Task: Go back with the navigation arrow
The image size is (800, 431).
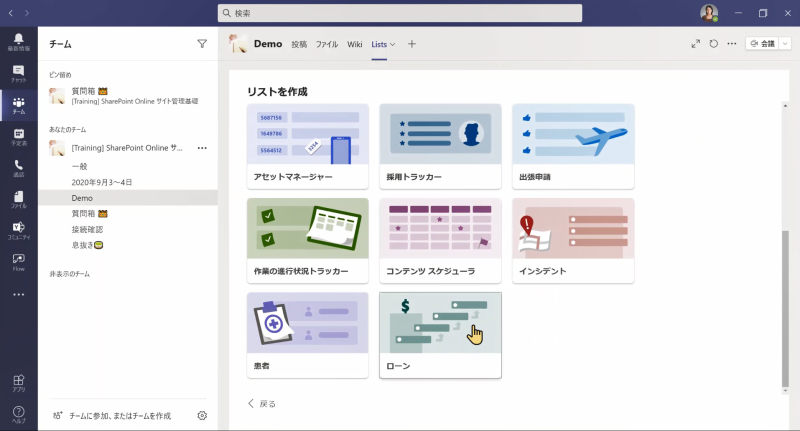Action: tap(11, 13)
